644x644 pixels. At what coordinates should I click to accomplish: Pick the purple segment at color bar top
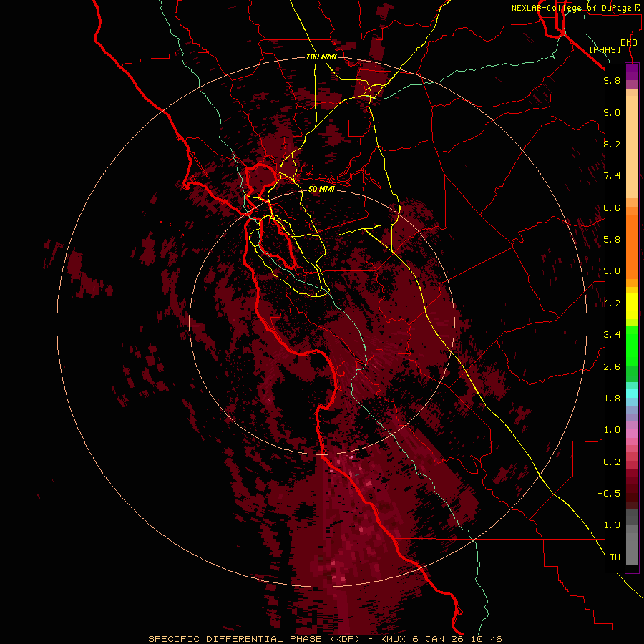(632, 72)
